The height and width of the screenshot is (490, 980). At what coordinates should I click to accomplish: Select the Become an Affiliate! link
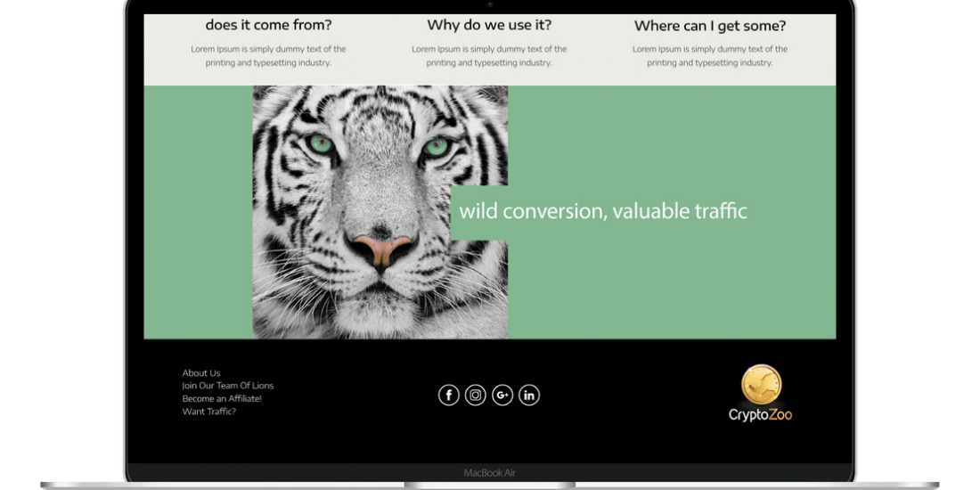click(222, 399)
